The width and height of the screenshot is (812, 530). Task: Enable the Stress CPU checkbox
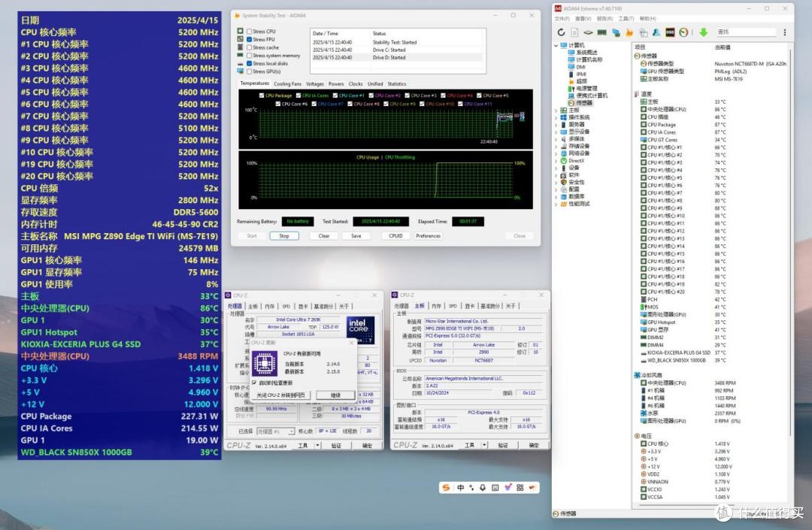pos(250,31)
